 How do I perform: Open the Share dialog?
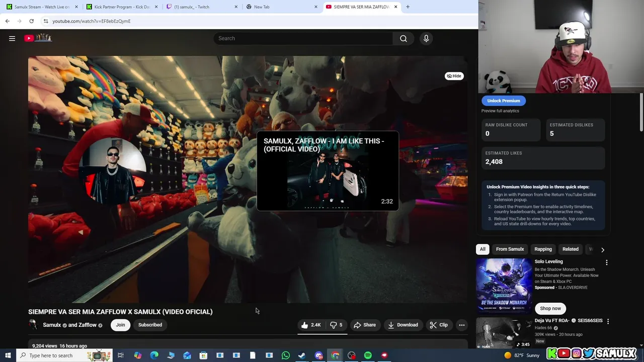(365, 325)
